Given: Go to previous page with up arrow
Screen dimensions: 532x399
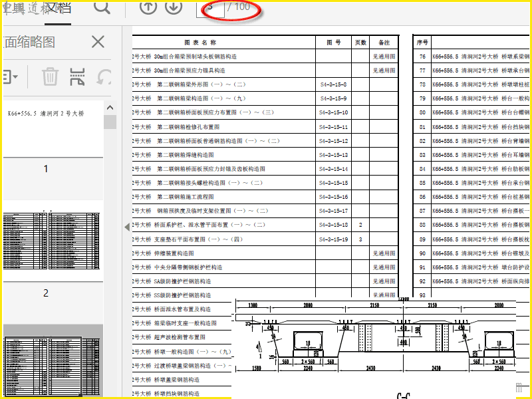Looking at the screenshot, I should 148,7.
